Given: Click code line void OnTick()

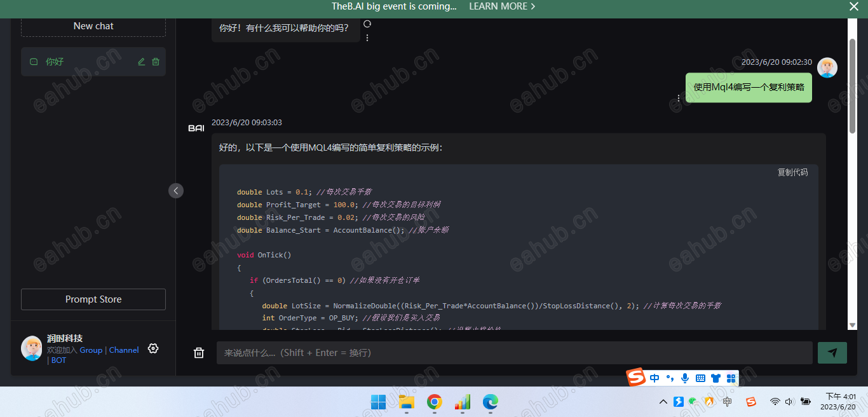Looking at the screenshot, I should [264, 255].
